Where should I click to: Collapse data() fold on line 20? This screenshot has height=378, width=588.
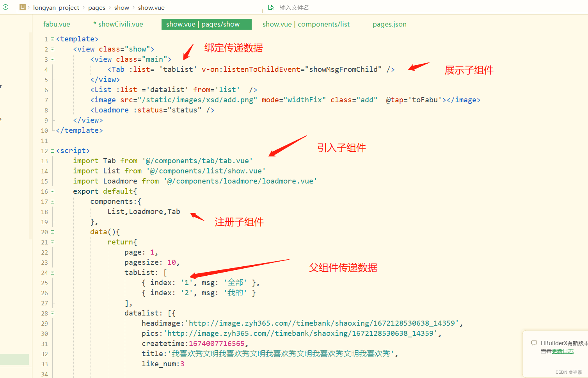52,232
